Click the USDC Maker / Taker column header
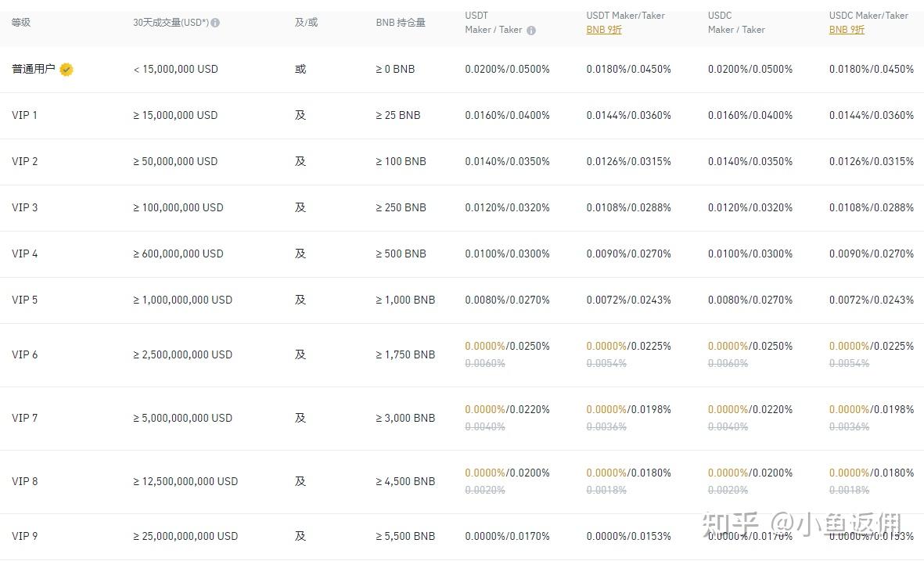This screenshot has width=924, height=561. tap(736, 23)
